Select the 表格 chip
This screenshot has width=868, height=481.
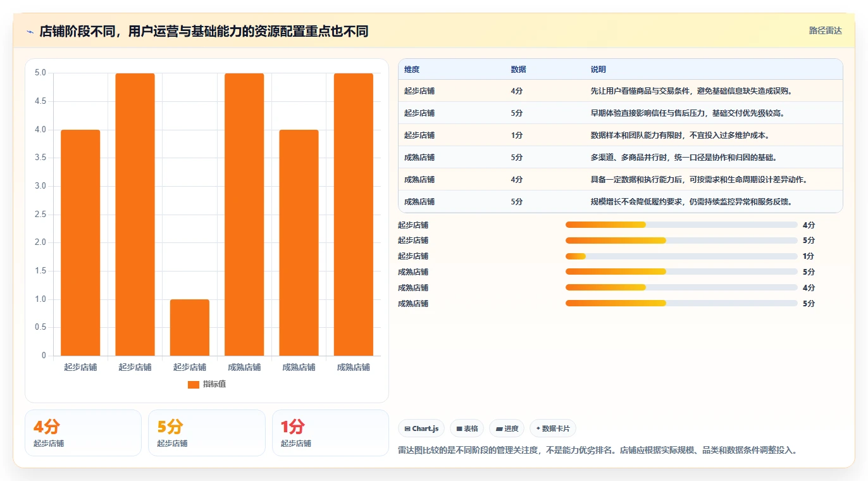(467, 428)
